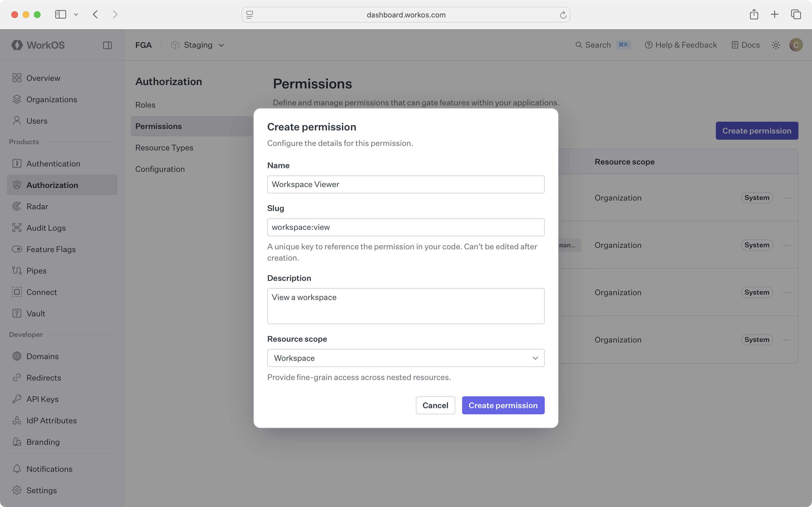Viewport: 812px width, 507px height.
Task: Toggle the sidebar panel collapse control
Action: pyautogui.click(x=107, y=45)
